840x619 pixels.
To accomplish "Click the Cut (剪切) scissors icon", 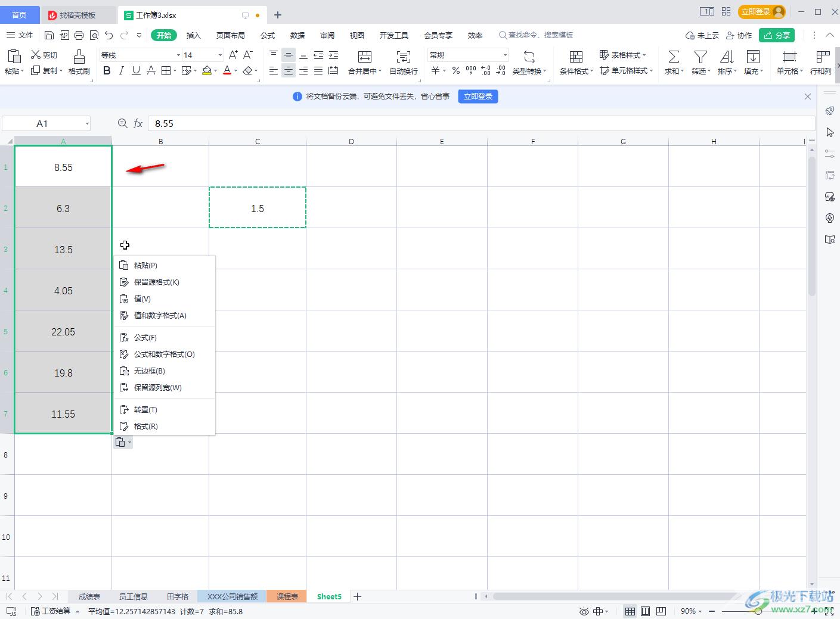I will [36, 55].
